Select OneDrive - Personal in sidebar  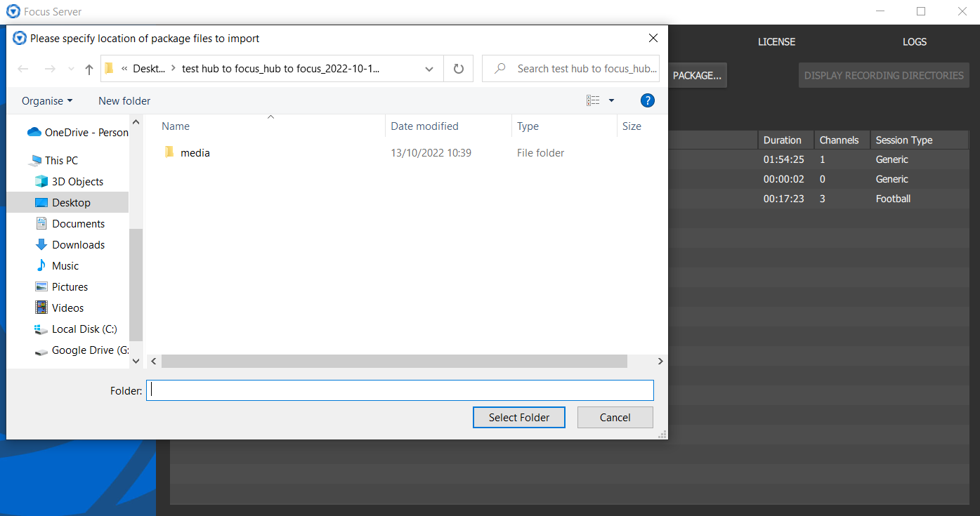click(77, 132)
